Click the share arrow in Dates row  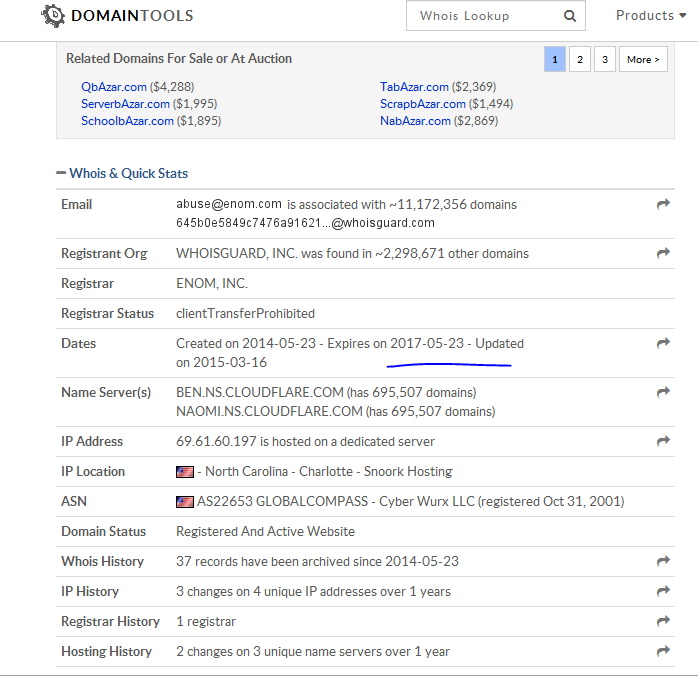tap(663, 343)
